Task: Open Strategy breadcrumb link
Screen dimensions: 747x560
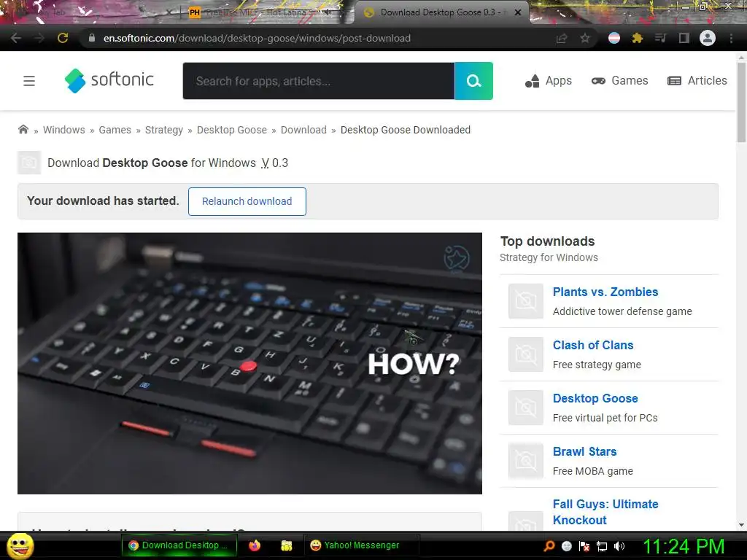Action: tap(164, 130)
